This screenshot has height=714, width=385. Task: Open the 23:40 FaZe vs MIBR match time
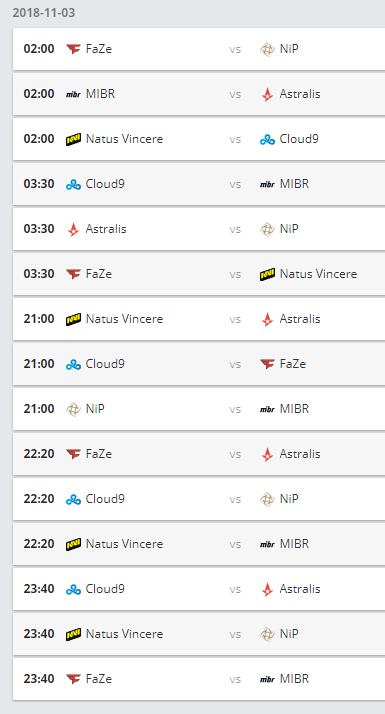point(39,679)
